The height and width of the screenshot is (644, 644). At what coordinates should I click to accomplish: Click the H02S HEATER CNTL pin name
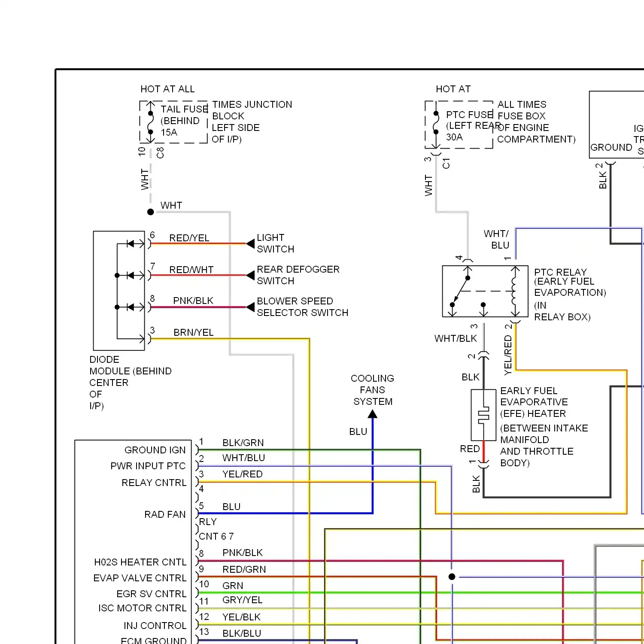coord(140,562)
